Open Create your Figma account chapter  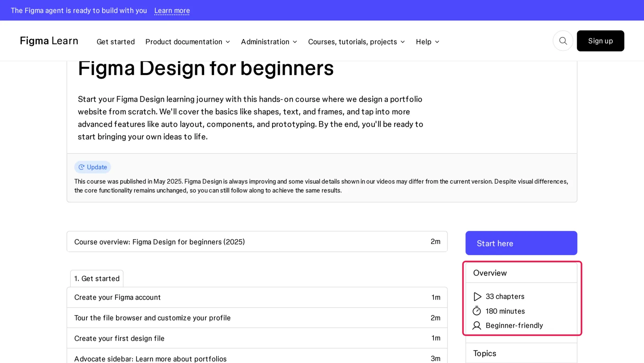tap(257, 297)
